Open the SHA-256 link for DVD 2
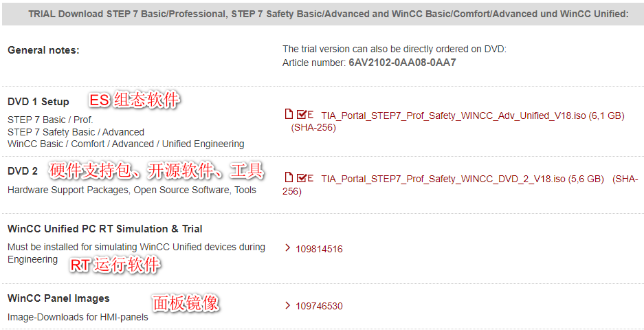The height and width of the screenshot is (330, 644). coord(291,191)
